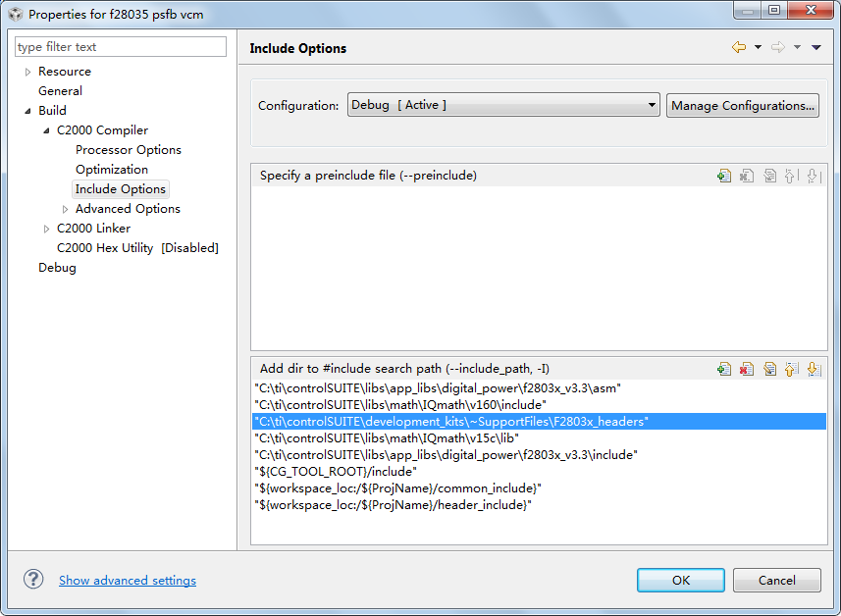Click Edit icon for include search path

[769, 369]
